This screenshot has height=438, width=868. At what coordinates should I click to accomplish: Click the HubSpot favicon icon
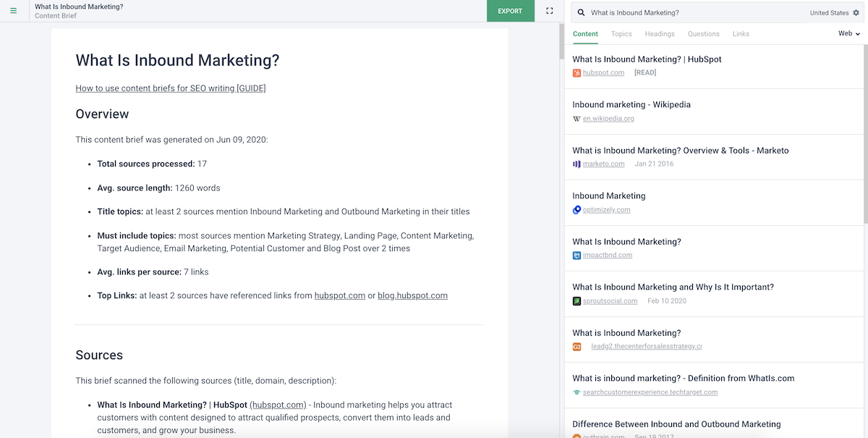point(576,73)
